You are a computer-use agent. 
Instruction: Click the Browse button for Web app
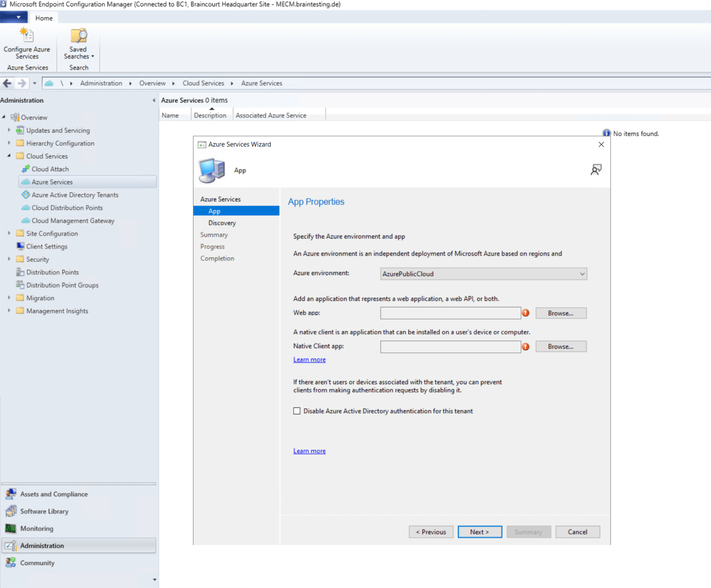[561, 313]
